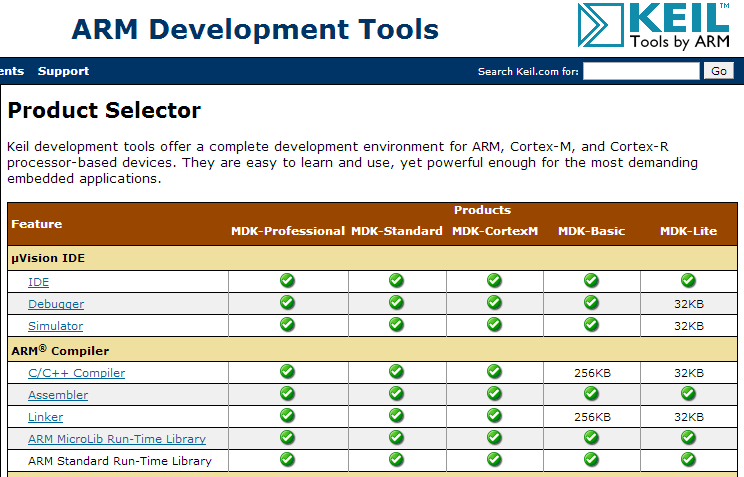This screenshot has height=477, width=744.
Task: Click MicroLib check mark under MDK-Basic
Action: tap(591, 437)
